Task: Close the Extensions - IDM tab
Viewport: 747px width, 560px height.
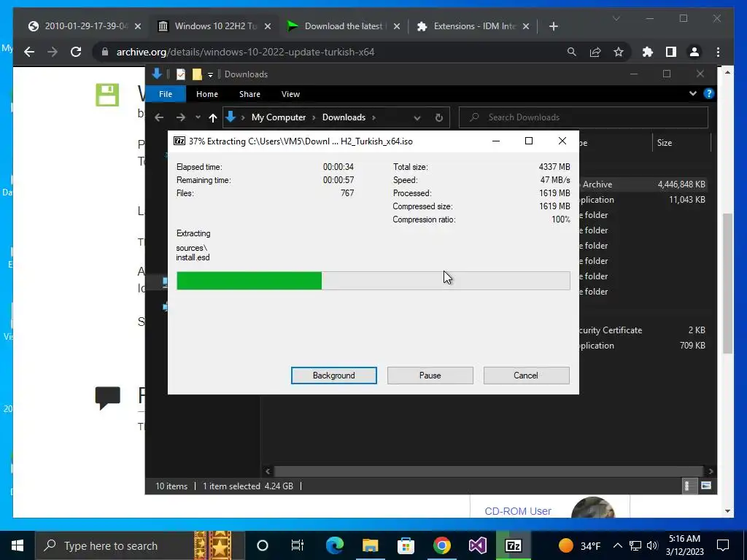Action: [x=526, y=26]
